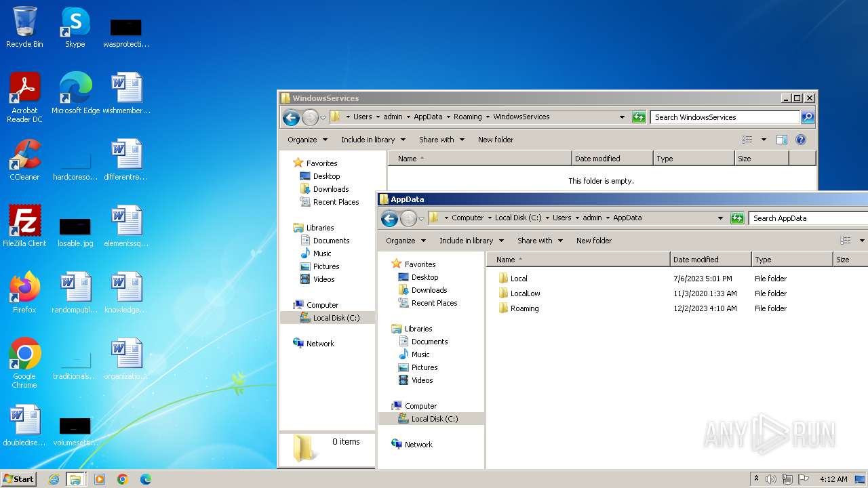
Task: Click the volume icon in the system tray
Action: (x=771, y=479)
